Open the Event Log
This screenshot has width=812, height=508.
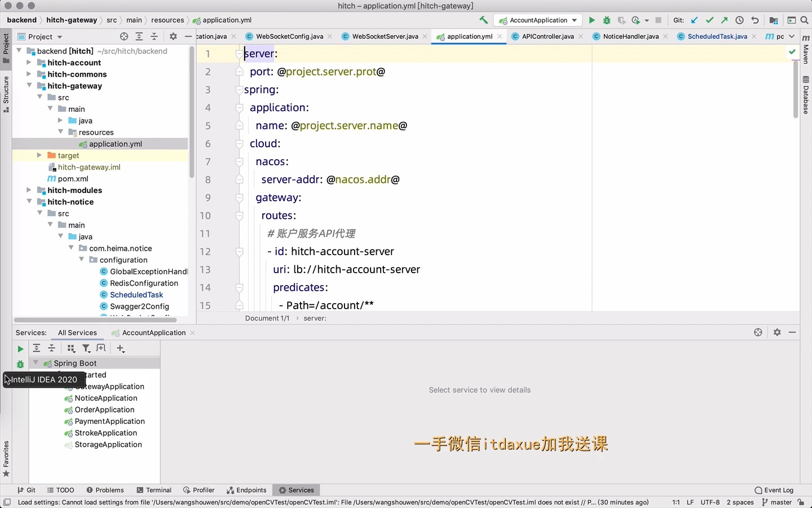pos(774,490)
